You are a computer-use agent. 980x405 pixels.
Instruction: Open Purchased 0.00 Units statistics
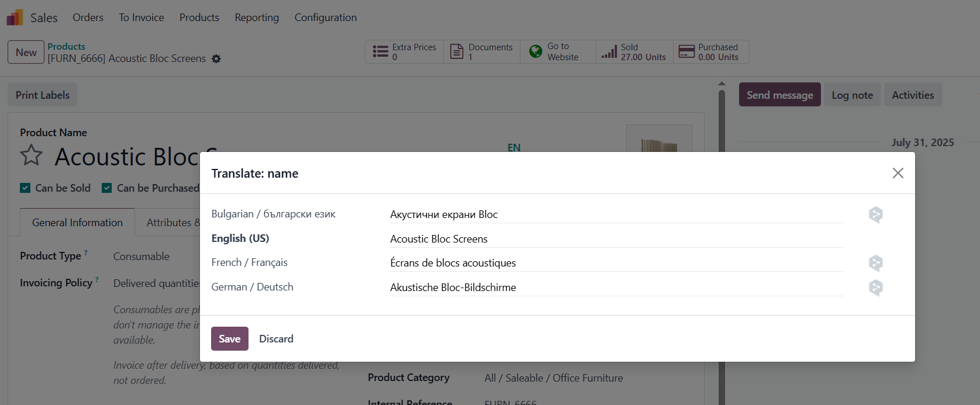[710, 52]
